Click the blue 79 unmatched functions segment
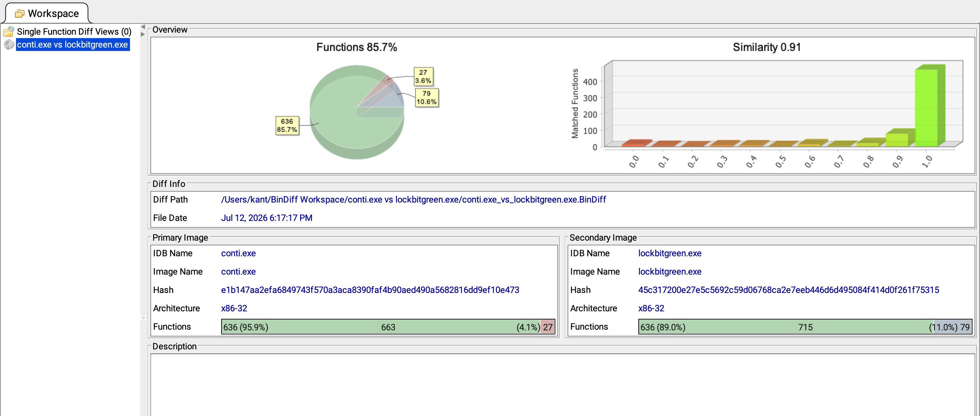 pos(953,327)
